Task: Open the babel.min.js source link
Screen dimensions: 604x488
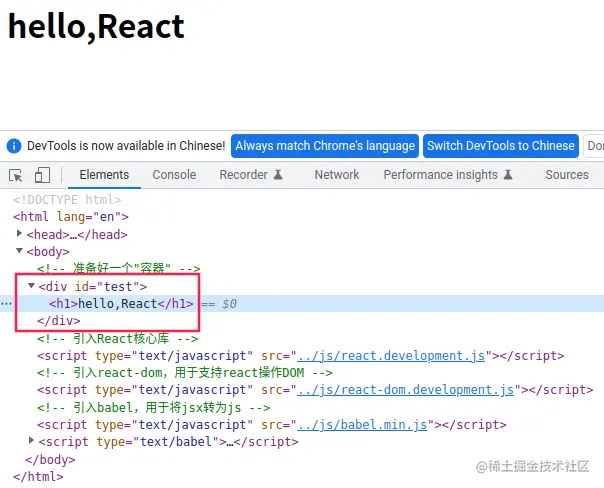Action: pyautogui.click(x=362, y=425)
